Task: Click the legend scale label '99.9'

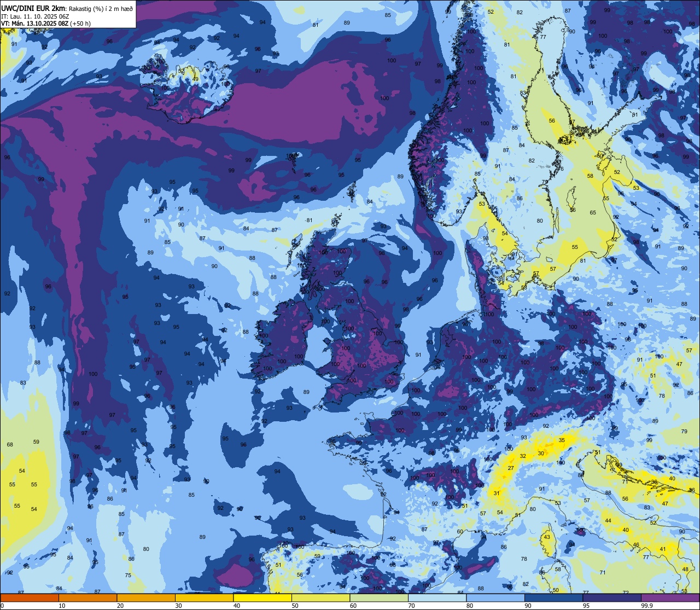Action: [x=647, y=606]
